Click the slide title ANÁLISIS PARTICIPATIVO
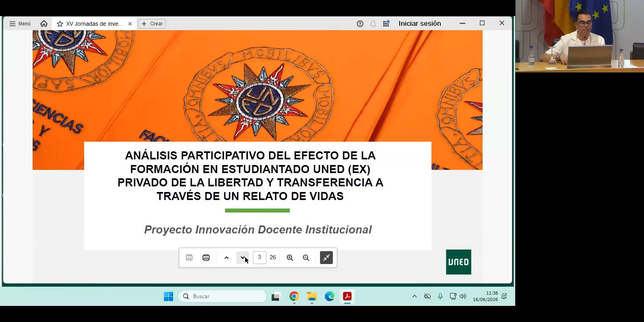644x322 pixels. point(250,175)
